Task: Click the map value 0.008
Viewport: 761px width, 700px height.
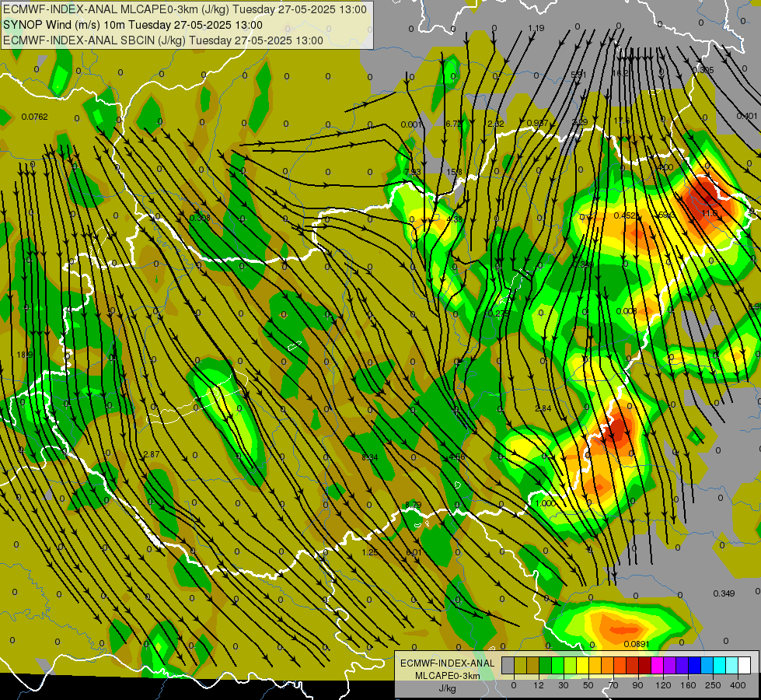Action: point(626,311)
